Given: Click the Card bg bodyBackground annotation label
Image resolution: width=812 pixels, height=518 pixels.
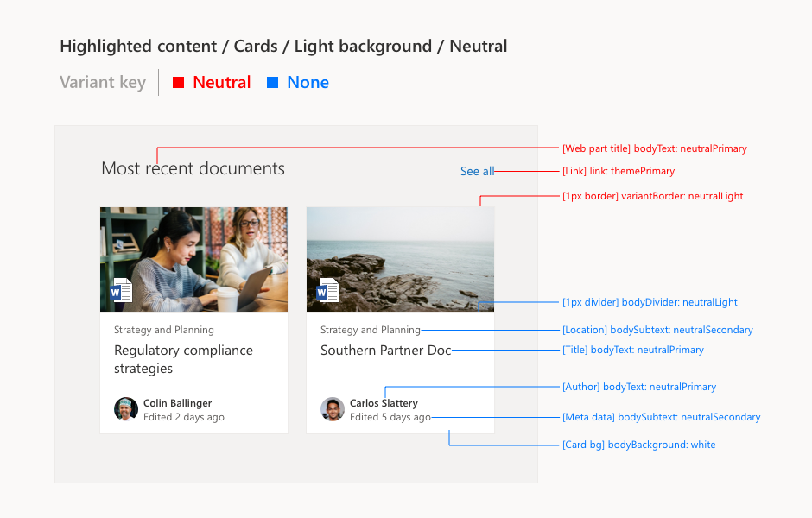Looking at the screenshot, I should 639,445.
